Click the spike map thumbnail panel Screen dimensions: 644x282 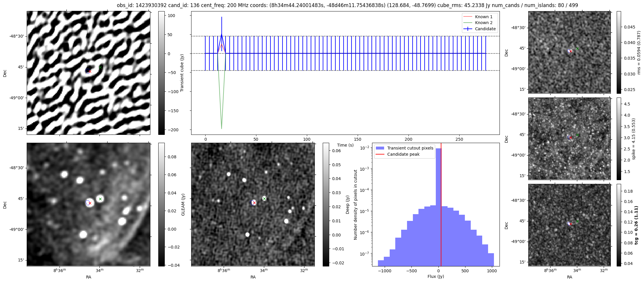coord(569,138)
